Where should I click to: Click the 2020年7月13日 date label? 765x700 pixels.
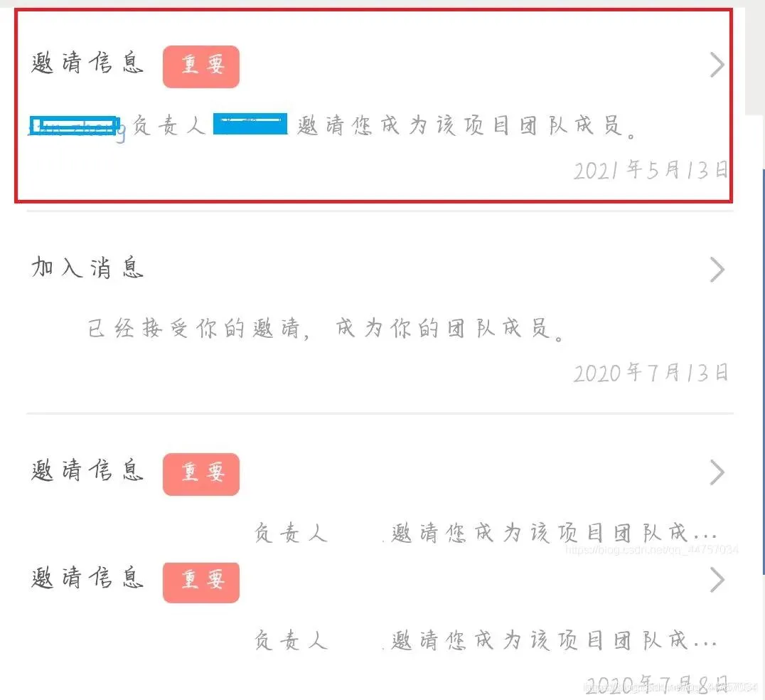coord(651,373)
